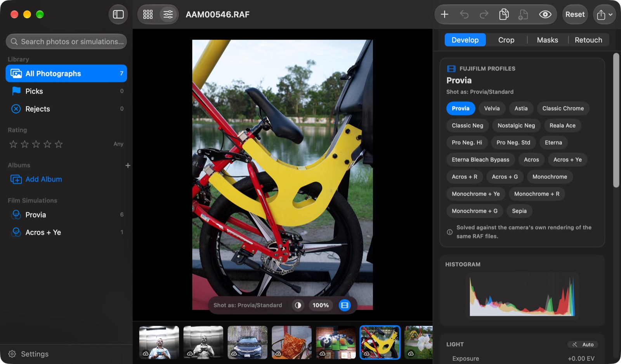Open the Rejects collection
621x364 pixels.
pyautogui.click(x=66, y=109)
